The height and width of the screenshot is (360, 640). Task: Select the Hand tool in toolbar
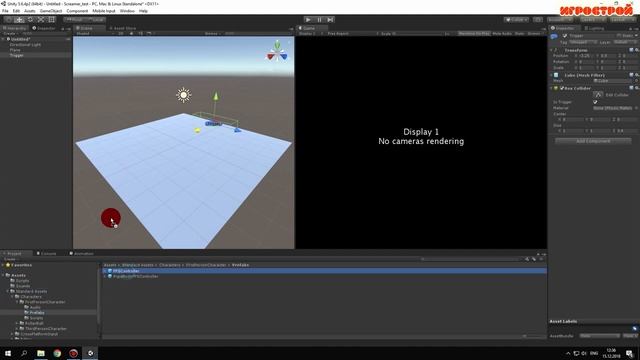(x=8, y=20)
